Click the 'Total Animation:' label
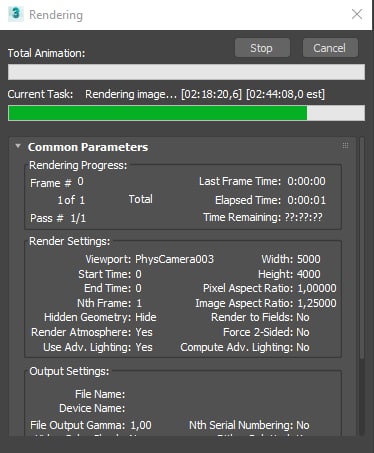374x453 pixels. pos(47,53)
